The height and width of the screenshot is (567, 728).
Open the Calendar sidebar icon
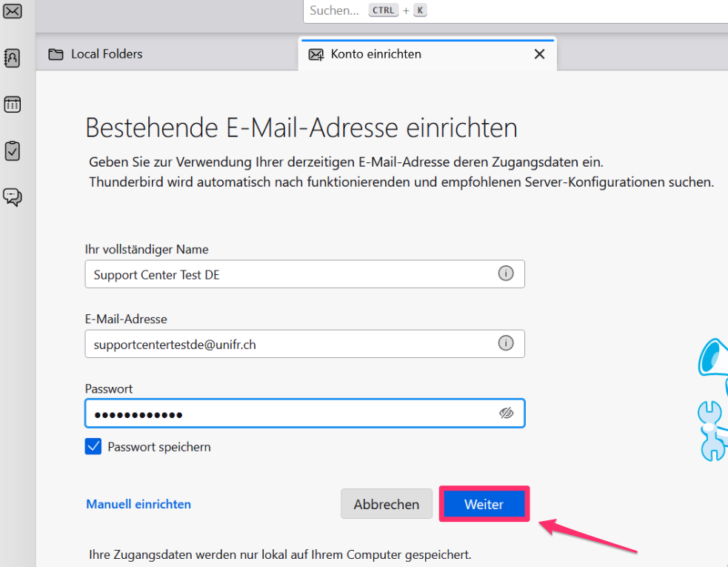pyautogui.click(x=13, y=105)
